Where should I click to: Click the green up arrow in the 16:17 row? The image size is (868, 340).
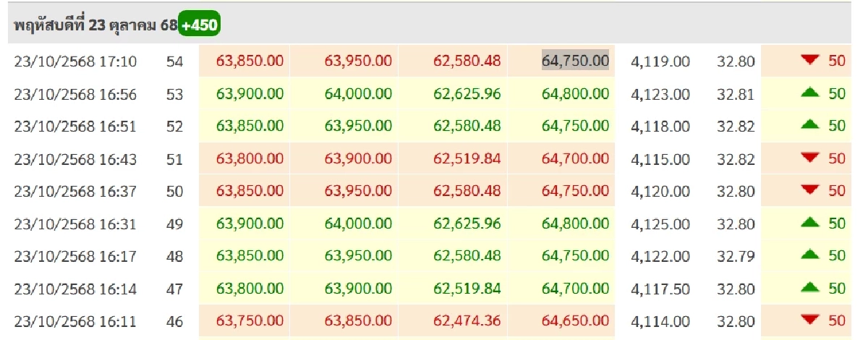pyautogui.click(x=809, y=256)
